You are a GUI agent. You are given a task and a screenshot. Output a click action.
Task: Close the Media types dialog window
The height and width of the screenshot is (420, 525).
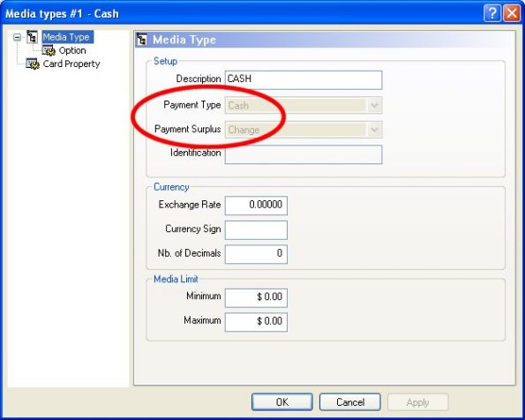[512, 13]
